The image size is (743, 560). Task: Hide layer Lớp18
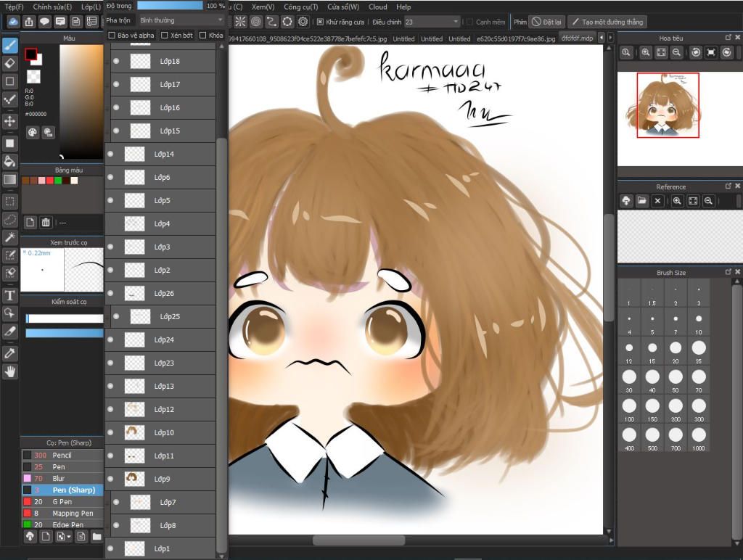[117, 61]
